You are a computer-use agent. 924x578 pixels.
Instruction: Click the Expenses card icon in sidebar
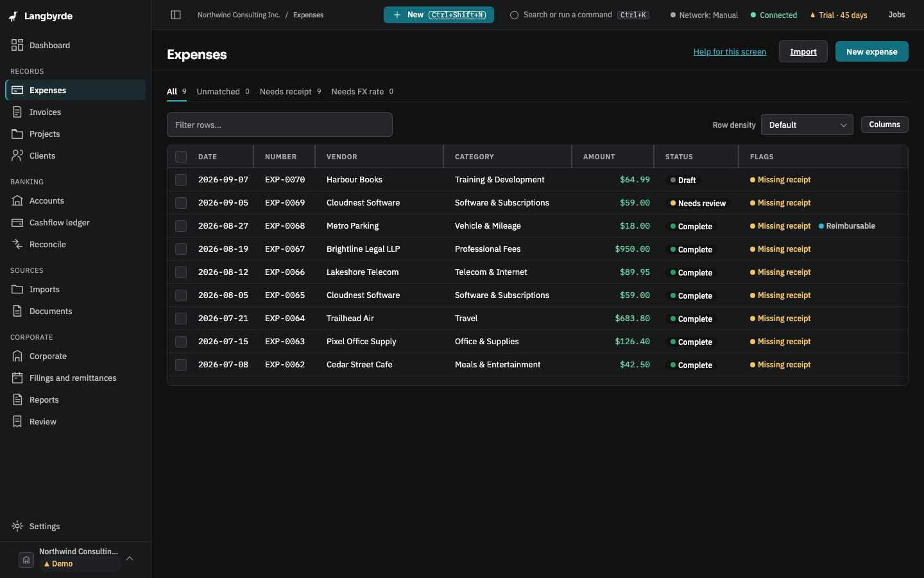17,90
